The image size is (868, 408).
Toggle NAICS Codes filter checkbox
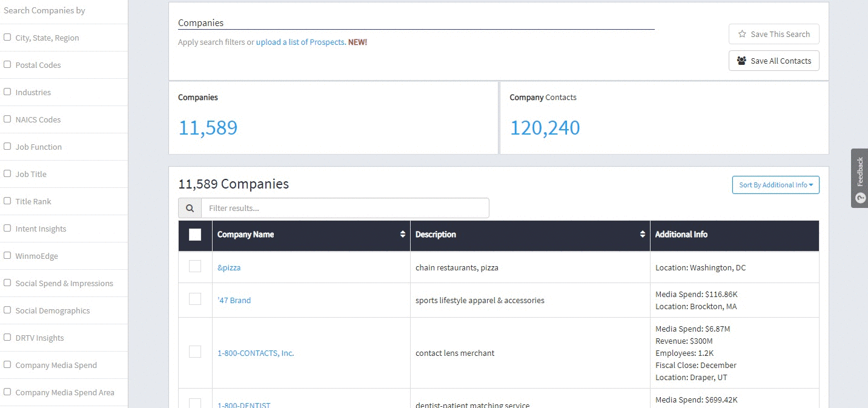click(x=7, y=119)
